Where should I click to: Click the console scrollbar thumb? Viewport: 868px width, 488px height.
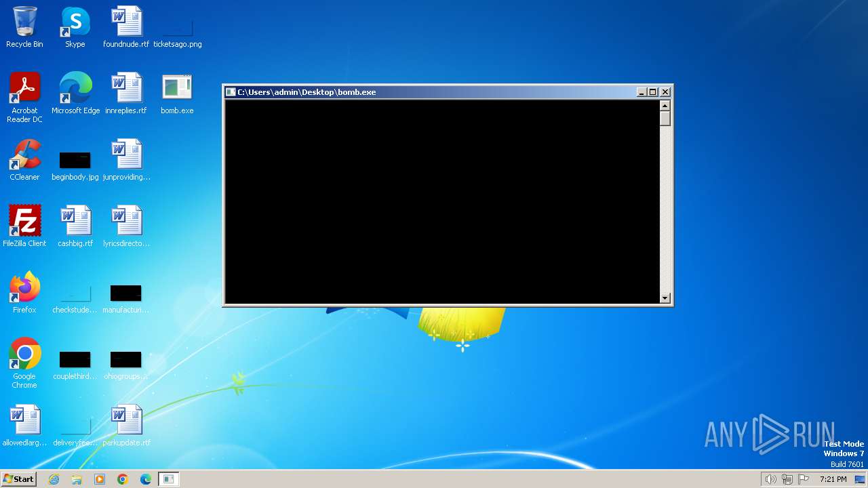pyautogui.click(x=665, y=118)
